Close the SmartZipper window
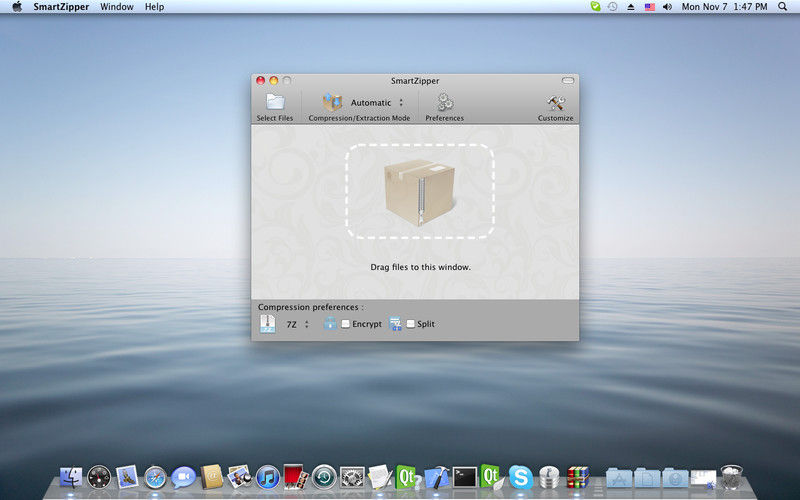 coord(261,81)
